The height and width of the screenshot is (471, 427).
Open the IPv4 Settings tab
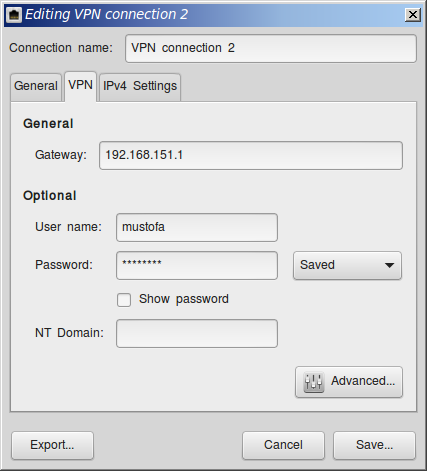140,87
